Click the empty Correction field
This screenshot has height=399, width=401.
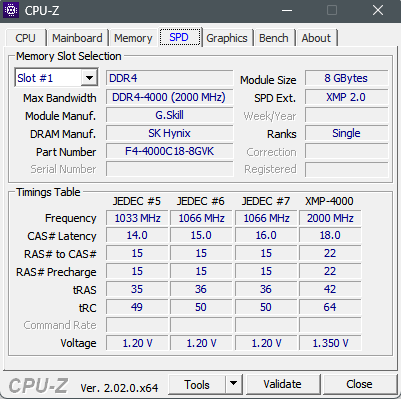[x=346, y=151]
